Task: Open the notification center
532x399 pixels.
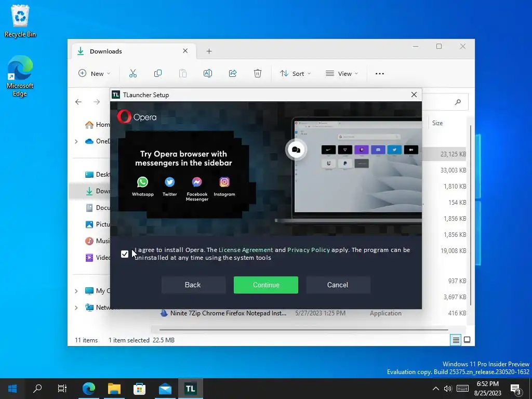Action: click(x=516, y=390)
